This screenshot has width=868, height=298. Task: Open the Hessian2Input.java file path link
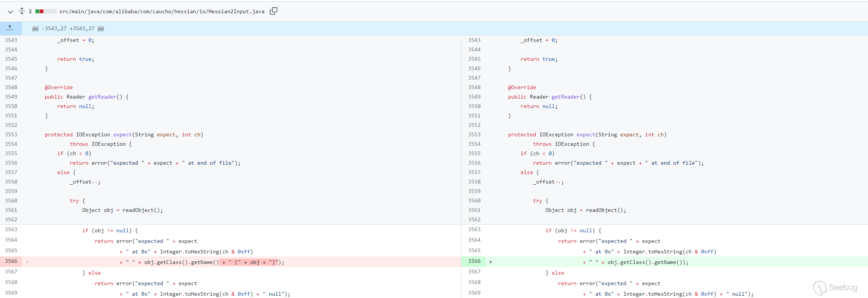[x=161, y=12]
